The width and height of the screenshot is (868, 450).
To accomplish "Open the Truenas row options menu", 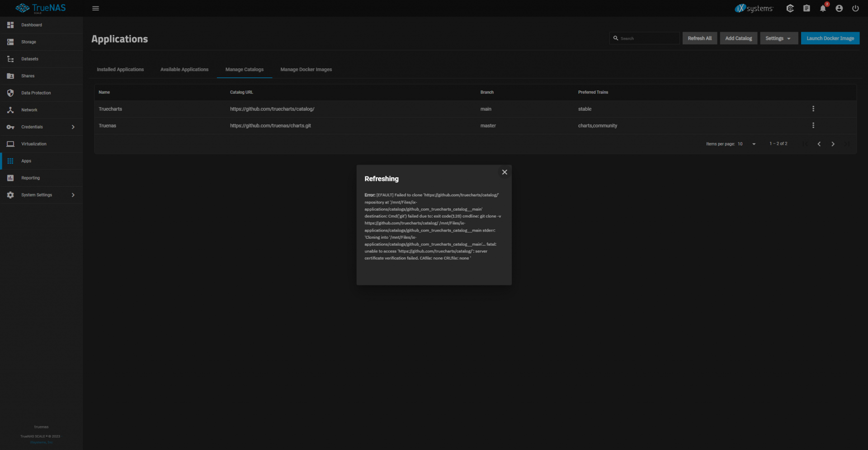I will [x=813, y=125].
